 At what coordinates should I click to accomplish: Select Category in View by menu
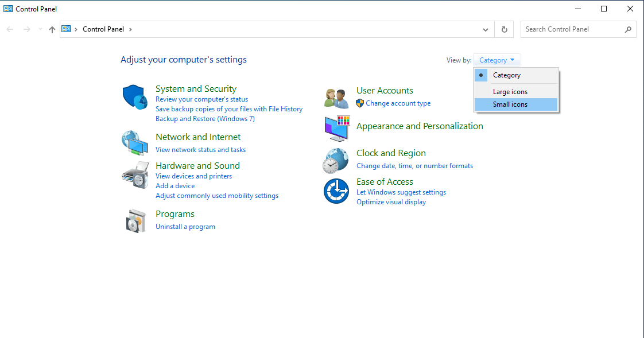(x=516, y=75)
